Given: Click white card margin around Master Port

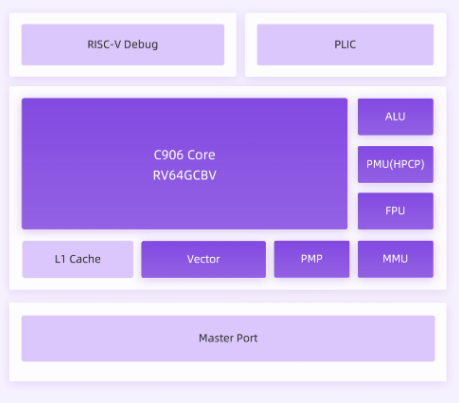Looking at the screenshot, I should [x=228, y=371].
